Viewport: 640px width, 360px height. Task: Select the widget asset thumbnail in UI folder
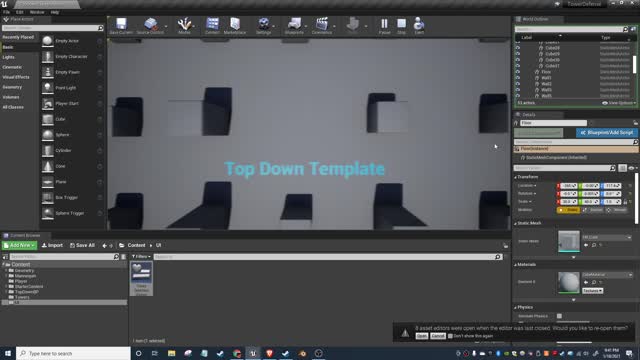(141, 279)
